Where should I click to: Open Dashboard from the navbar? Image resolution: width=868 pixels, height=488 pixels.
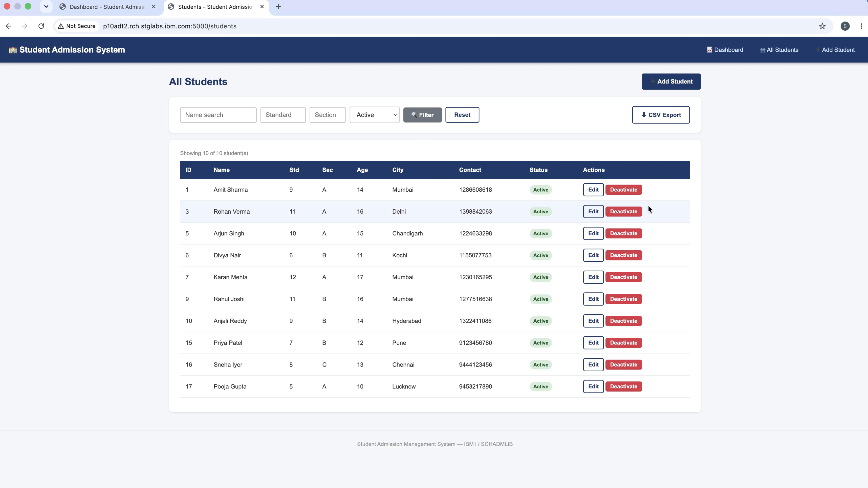click(x=725, y=50)
